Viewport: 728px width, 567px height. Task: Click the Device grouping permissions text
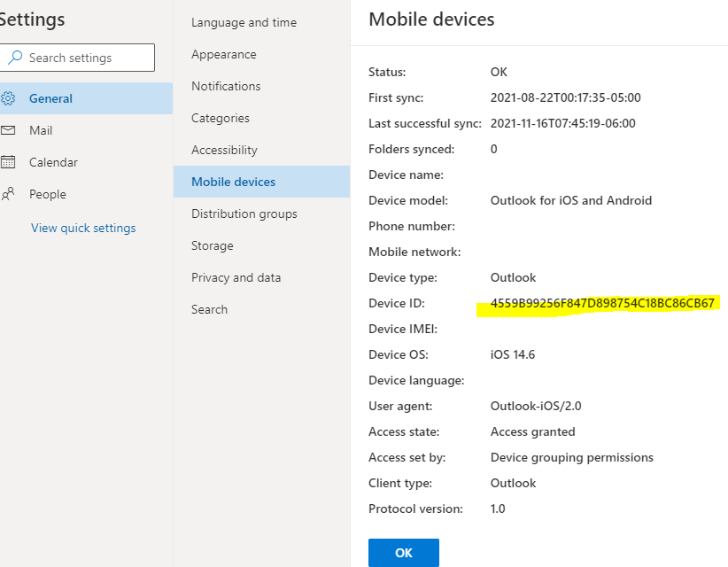coord(571,457)
